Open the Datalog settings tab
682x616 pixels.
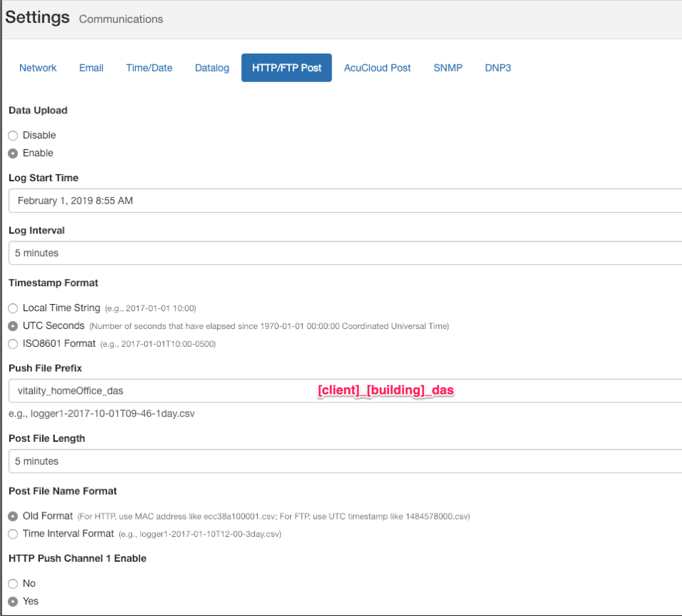tap(212, 68)
